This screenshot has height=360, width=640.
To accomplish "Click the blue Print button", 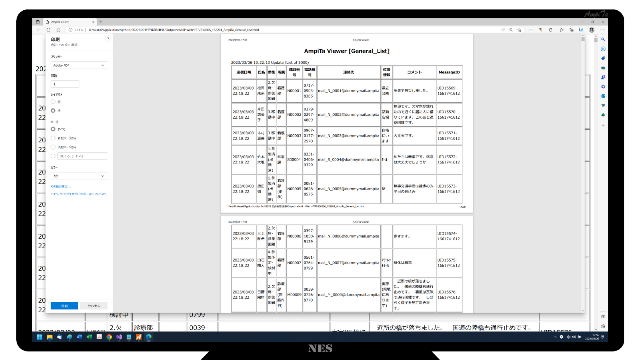I will 64,306.
